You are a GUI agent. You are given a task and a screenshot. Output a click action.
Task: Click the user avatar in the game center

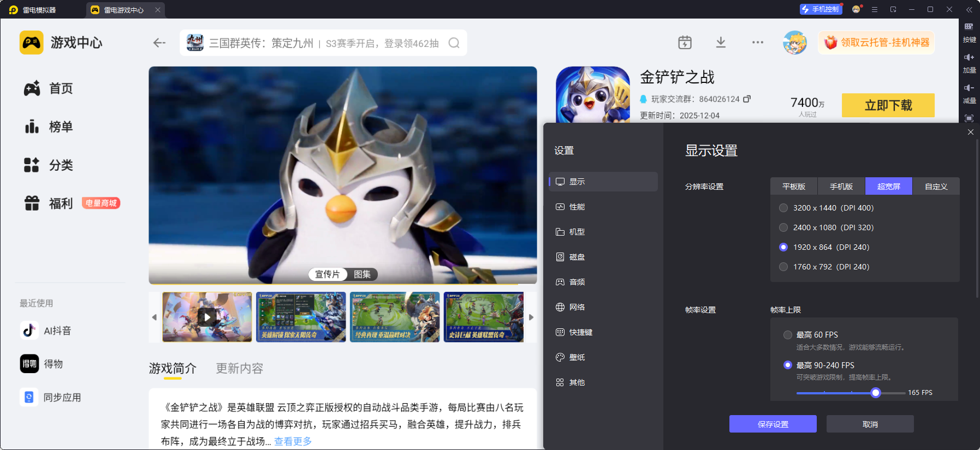pyautogui.click(x=795, y=43)
